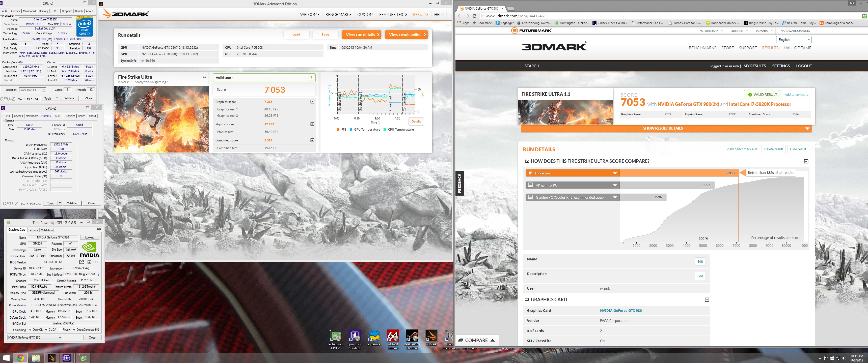
Task: Click View result online button
Action: tap(406, 35)
